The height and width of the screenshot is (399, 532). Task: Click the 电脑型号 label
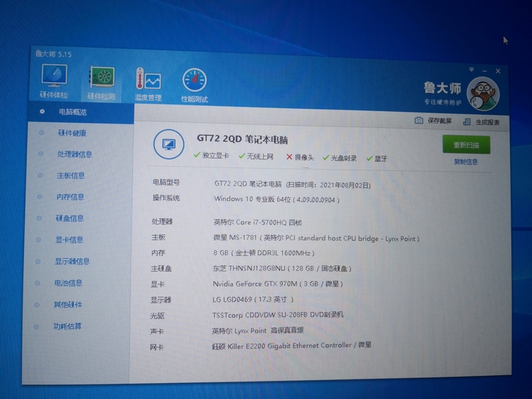[166, 183]
